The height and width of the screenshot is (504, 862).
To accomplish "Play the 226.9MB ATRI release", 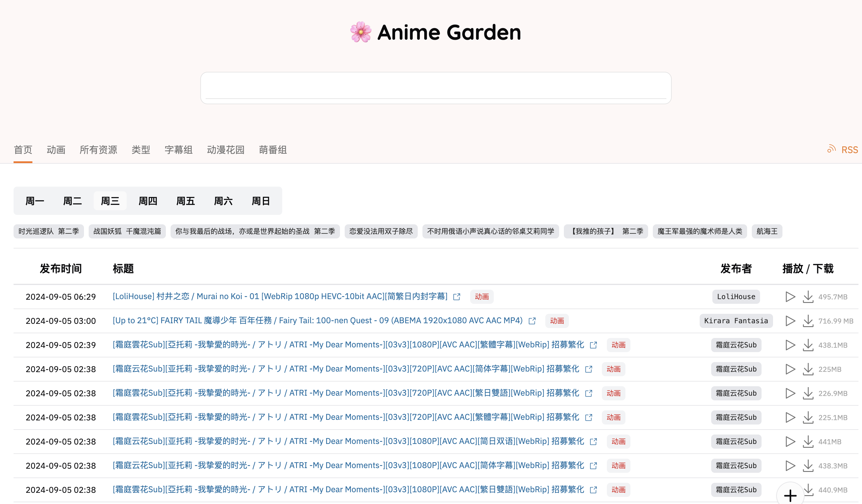I will (x=790, y=393).
